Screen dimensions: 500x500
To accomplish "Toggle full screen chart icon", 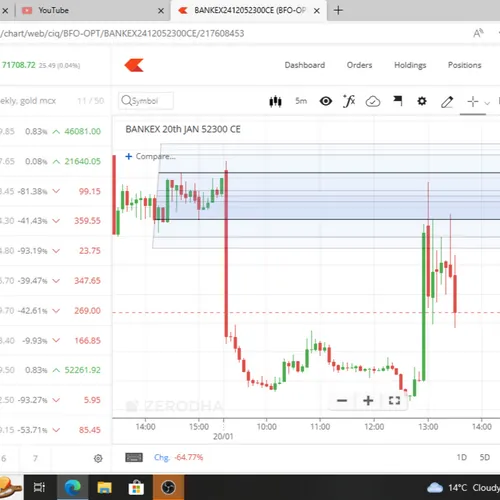I will [x=394, y=400].
